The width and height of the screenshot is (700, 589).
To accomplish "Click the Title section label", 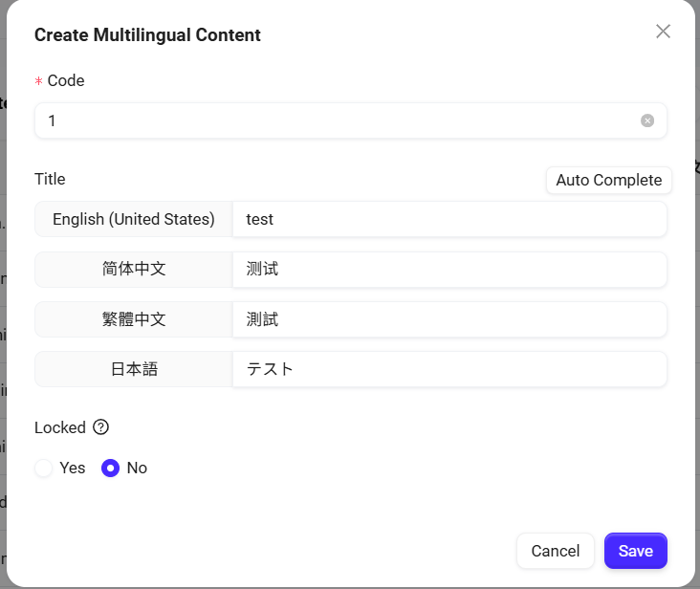I will pos(50,179).
